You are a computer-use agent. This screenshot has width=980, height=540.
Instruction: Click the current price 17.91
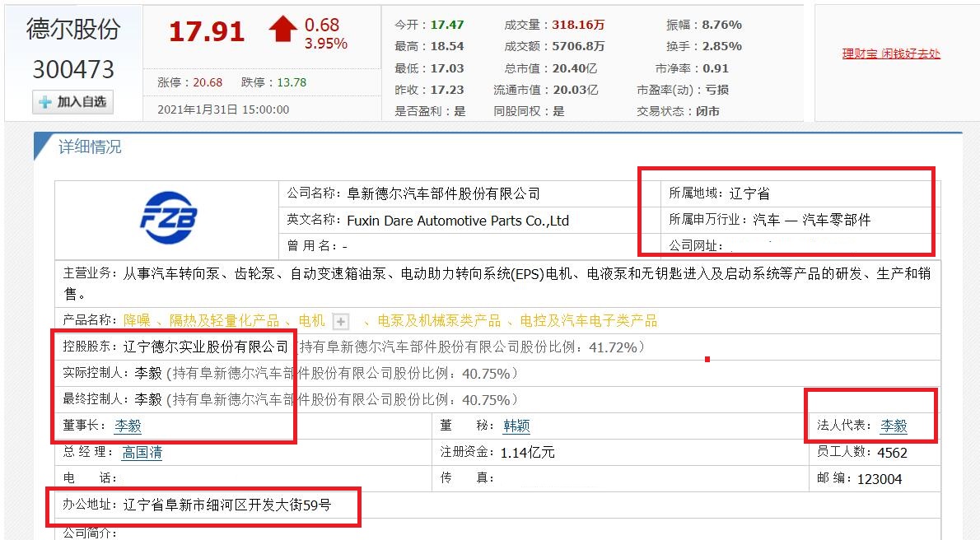point(206,31)
